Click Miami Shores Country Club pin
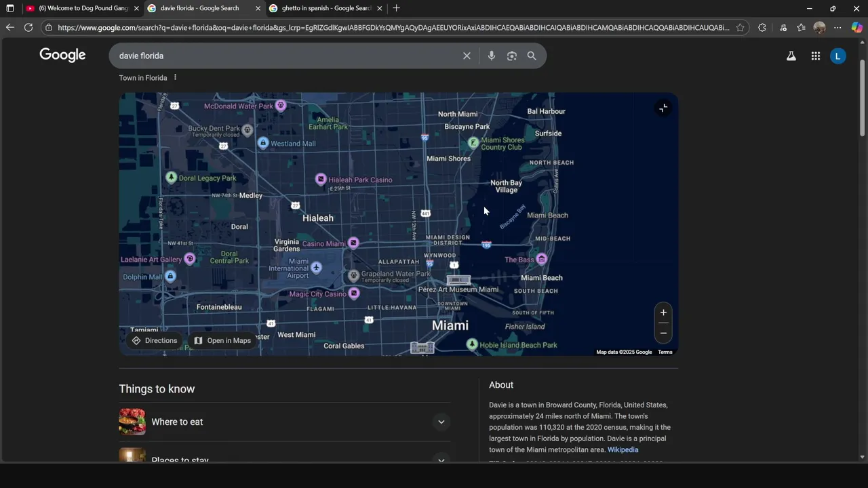The width and height of the screenshot is (868, 488). pos(473,142)
